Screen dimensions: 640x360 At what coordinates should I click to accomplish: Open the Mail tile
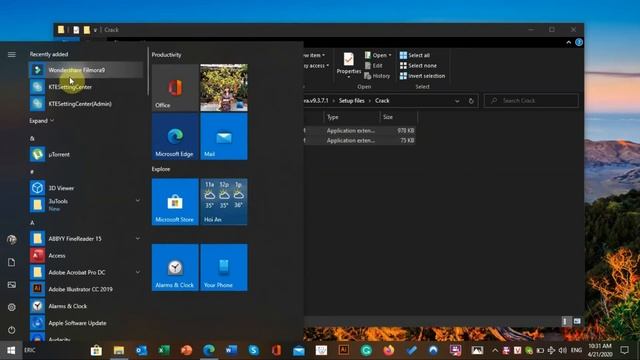[x=224, y=136]
